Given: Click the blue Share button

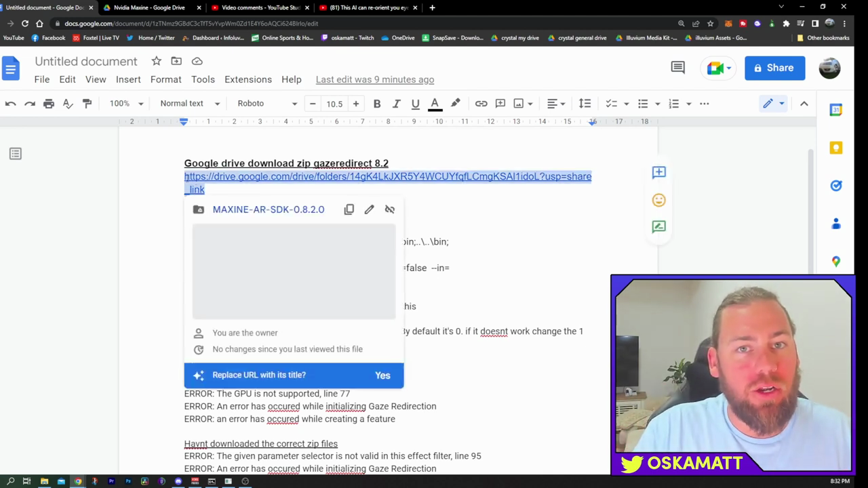Looking at the screenshot, I should pos(775,68).
